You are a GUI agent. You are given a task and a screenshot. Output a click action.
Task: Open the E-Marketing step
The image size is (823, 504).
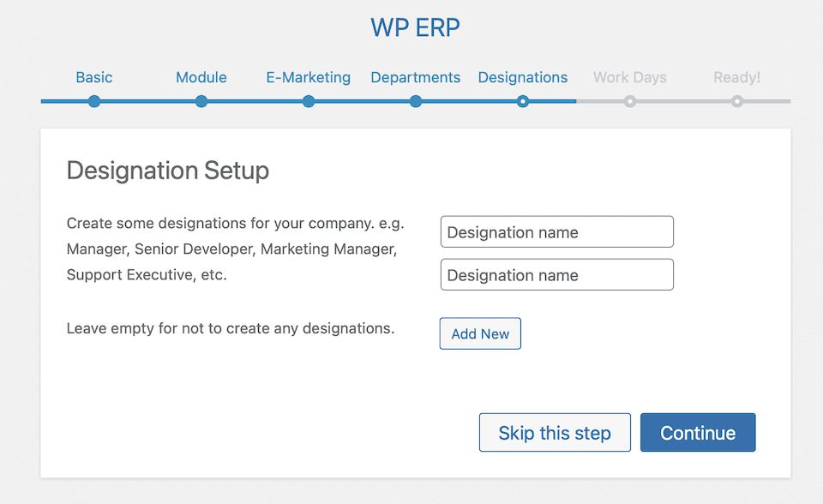tap(308, 77)
